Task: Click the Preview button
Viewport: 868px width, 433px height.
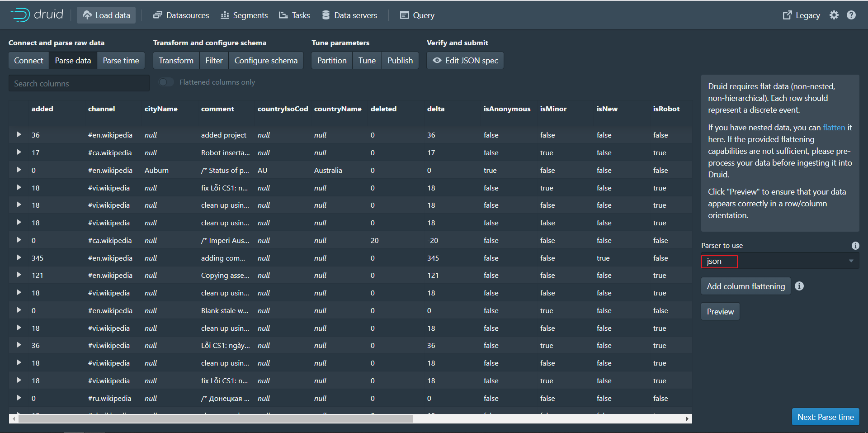Action: click(720, 311)
